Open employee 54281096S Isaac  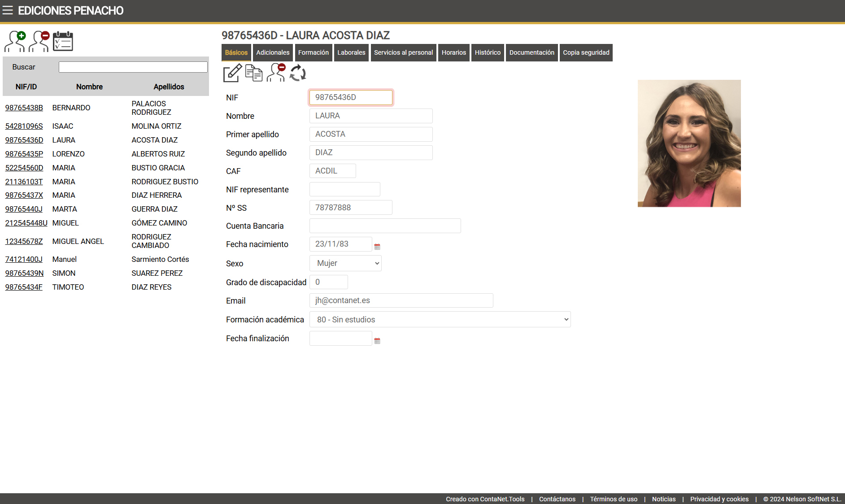tap(24, 126)
